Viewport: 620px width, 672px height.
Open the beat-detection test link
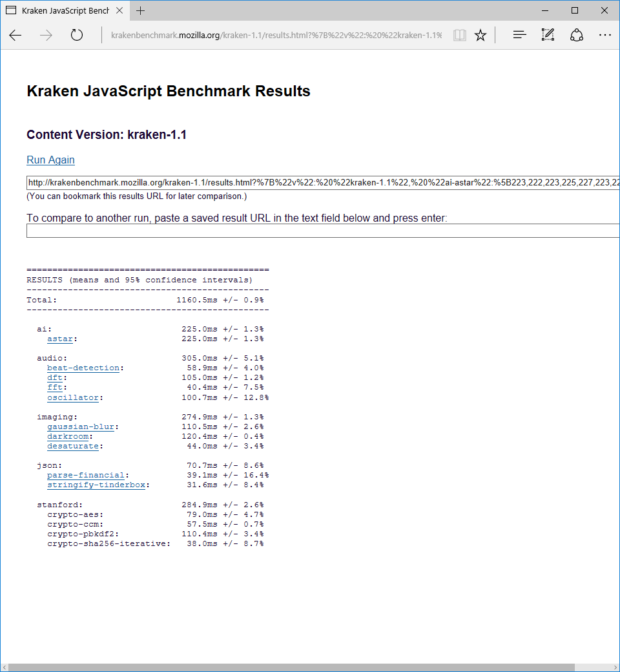tap(83, 368)
